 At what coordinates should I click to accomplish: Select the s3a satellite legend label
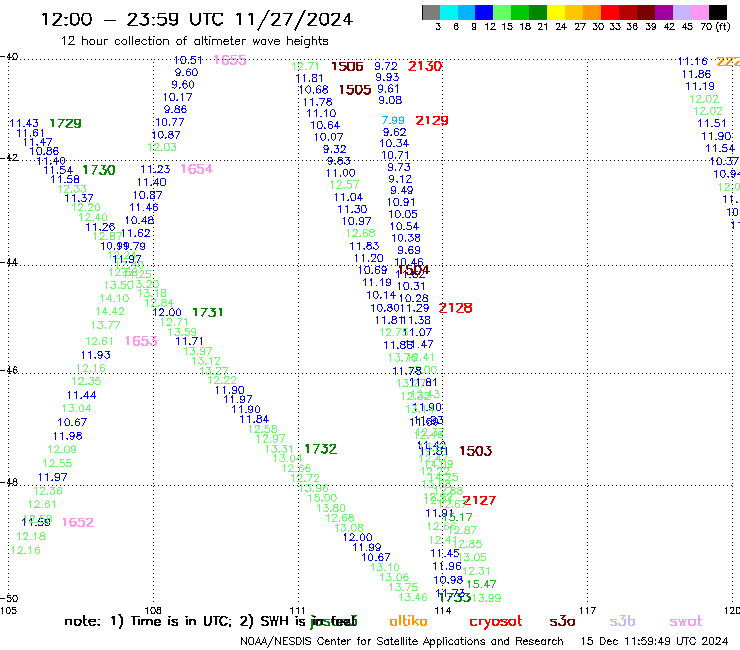pos(562,621)
